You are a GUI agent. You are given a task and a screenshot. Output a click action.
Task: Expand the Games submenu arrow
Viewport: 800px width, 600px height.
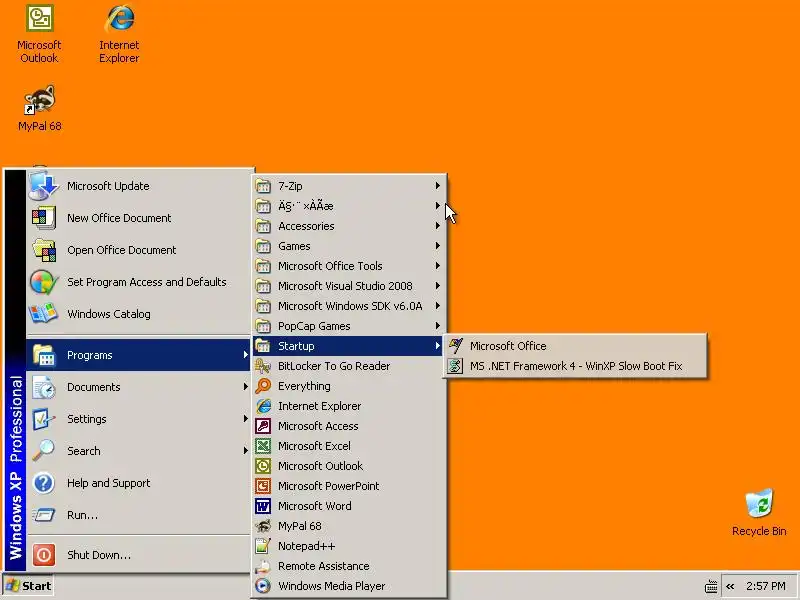coord(438,245)
